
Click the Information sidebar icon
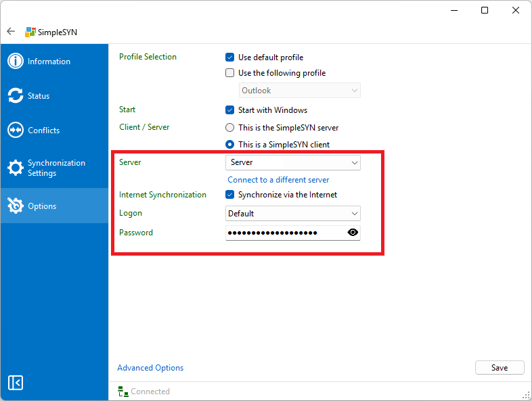(x=16, y=62)
